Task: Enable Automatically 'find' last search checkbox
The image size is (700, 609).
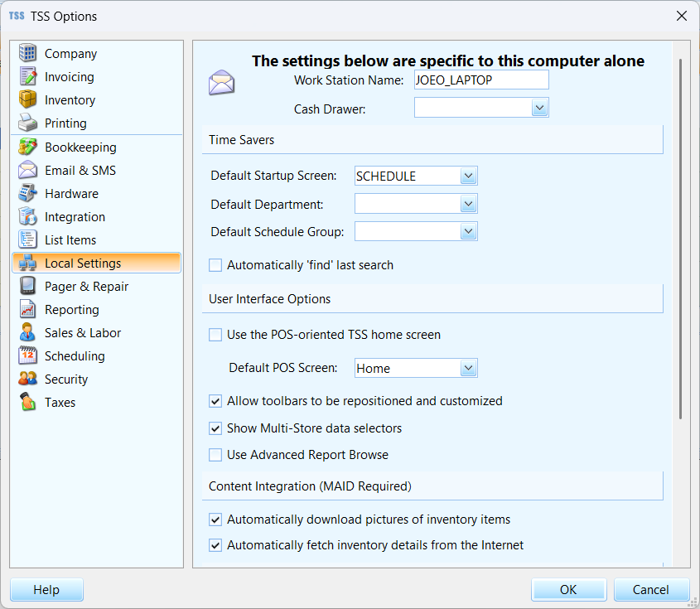Action: [x=215, y=265]
